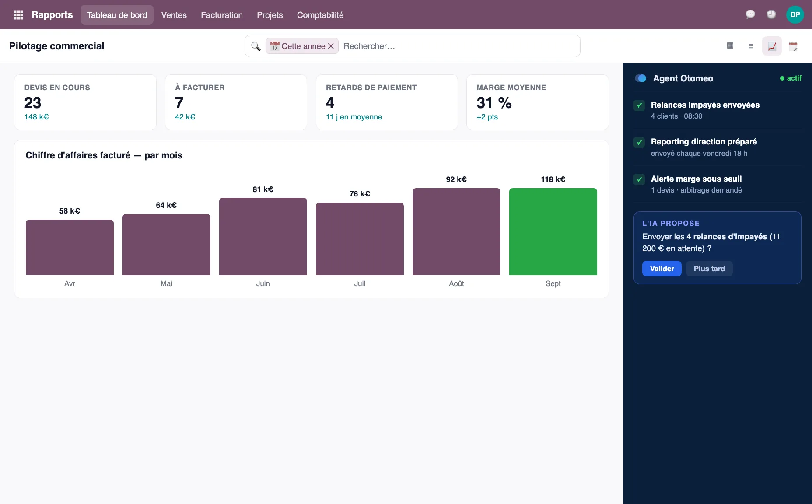Toggle the Reporting direction préparé checkmark
This screenshot has width=812, height=504.
(x=639, y=142)
